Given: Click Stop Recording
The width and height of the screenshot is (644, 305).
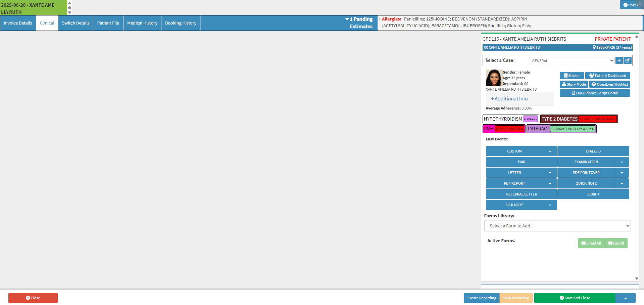Looking at the screenshot, I should [x=516, y=298].
